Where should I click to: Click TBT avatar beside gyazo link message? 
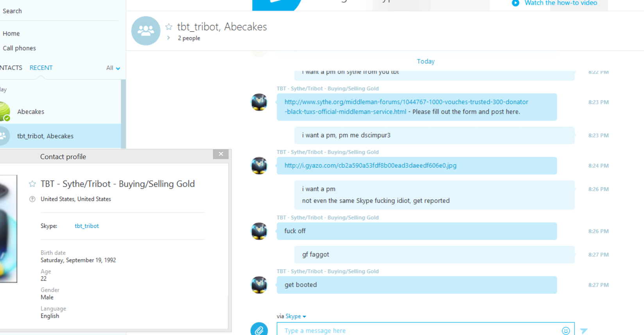point(259,166)
